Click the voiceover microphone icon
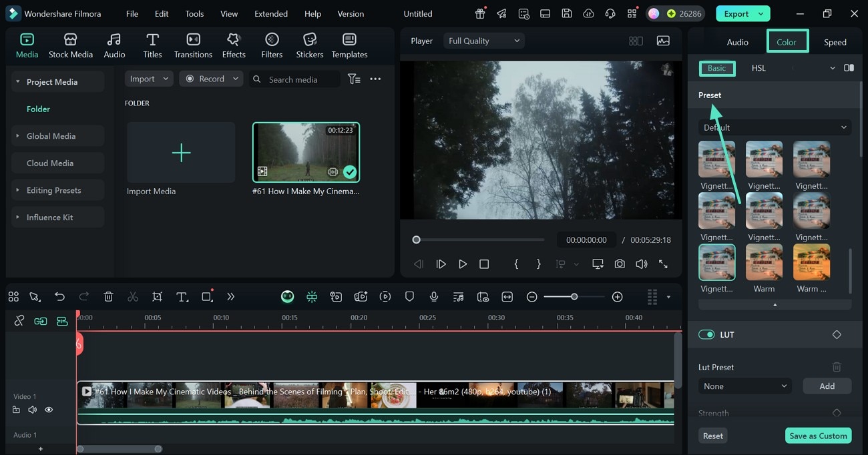The height and width of the screenshot is (455, 868). pyautogui.click(x=434, y=297)
